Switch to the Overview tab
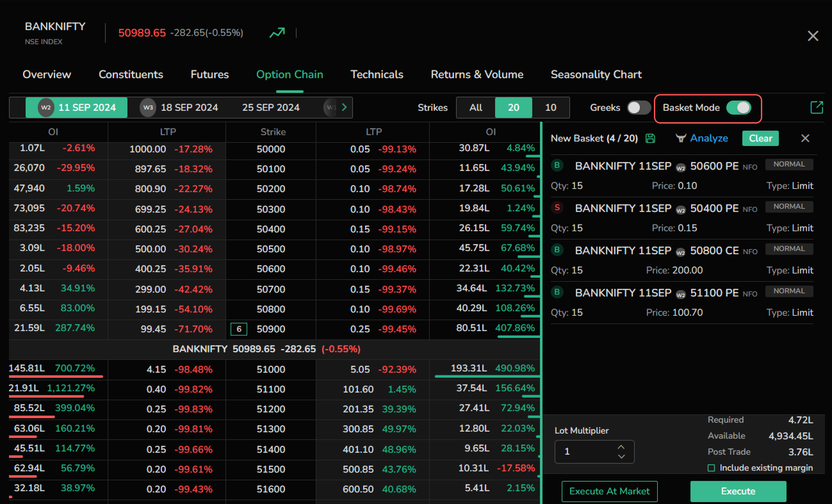This screenshot has height=504, width=832. 47,74
